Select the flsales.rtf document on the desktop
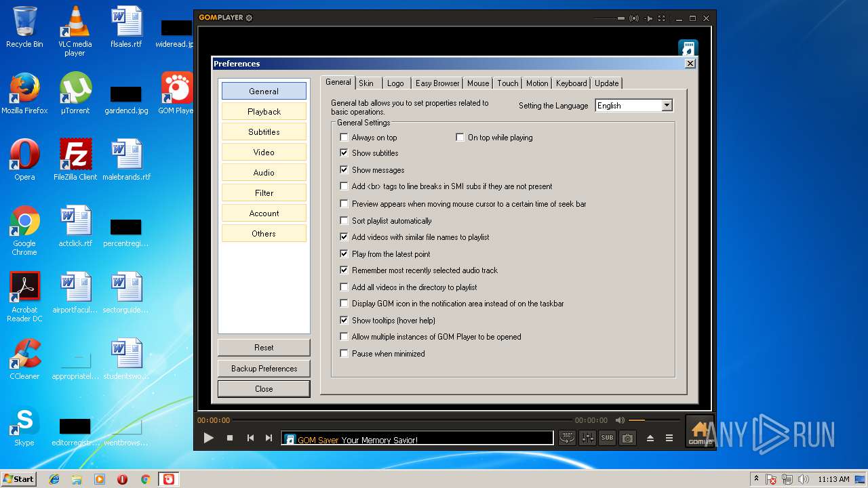This screenshot has height=488, width=868. [x=126, y=28]
